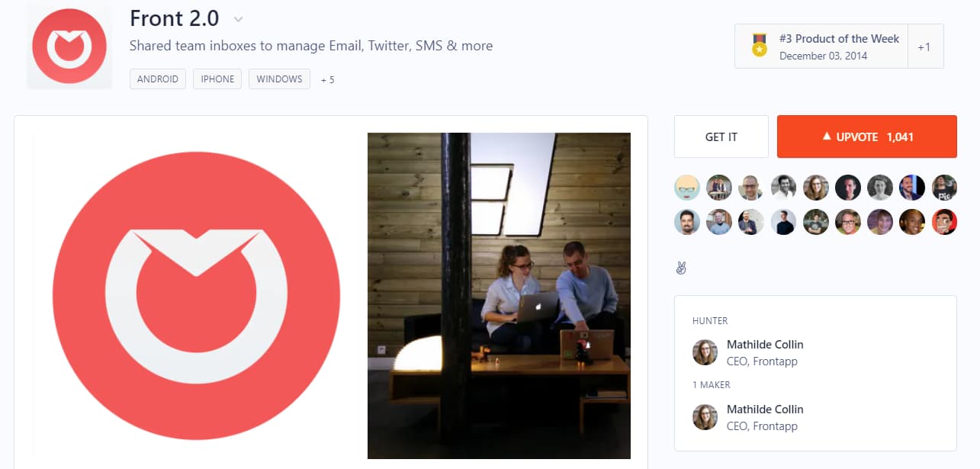Click the peace-hand AngelList icon
Image resolution: width=980 pixels, height=469 pixels.
(681, 268)
